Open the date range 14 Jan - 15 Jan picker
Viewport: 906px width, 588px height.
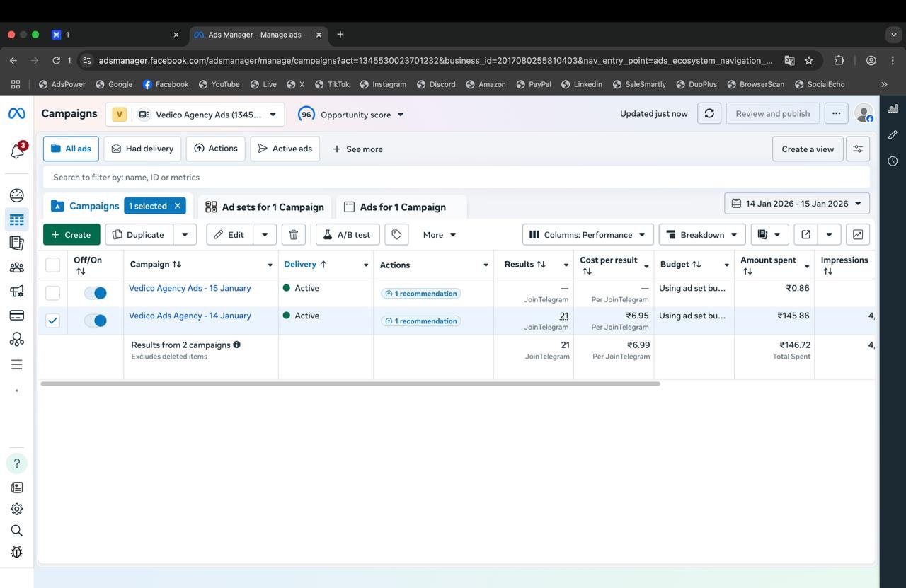coord(797,204)
